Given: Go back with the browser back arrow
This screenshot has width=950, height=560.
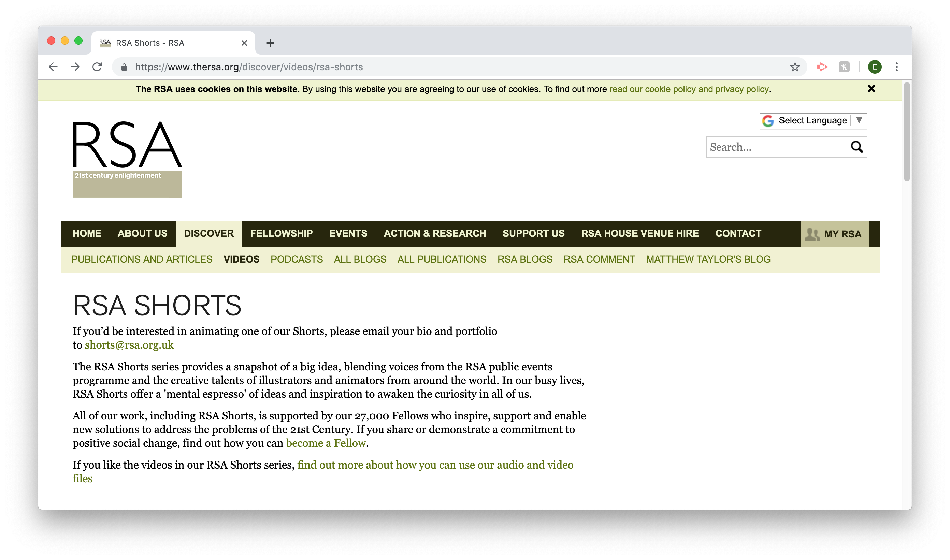Looking at the screenshot, I should [53, 67].
